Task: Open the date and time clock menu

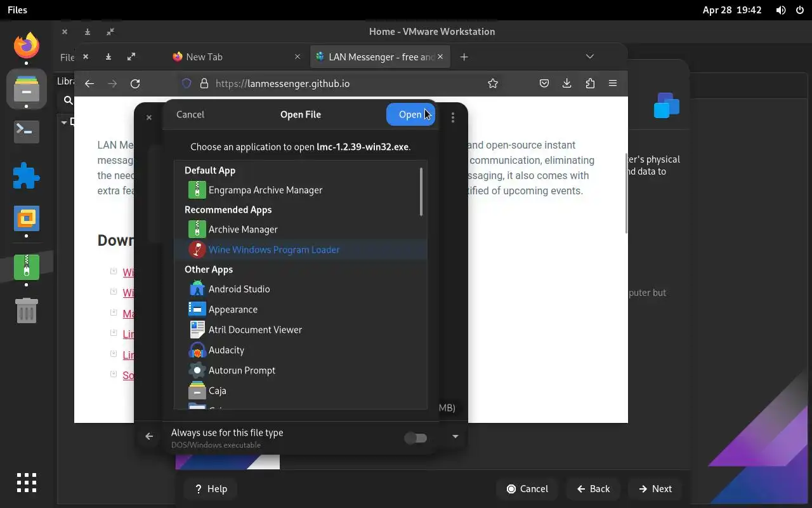Action: [732, 10]
